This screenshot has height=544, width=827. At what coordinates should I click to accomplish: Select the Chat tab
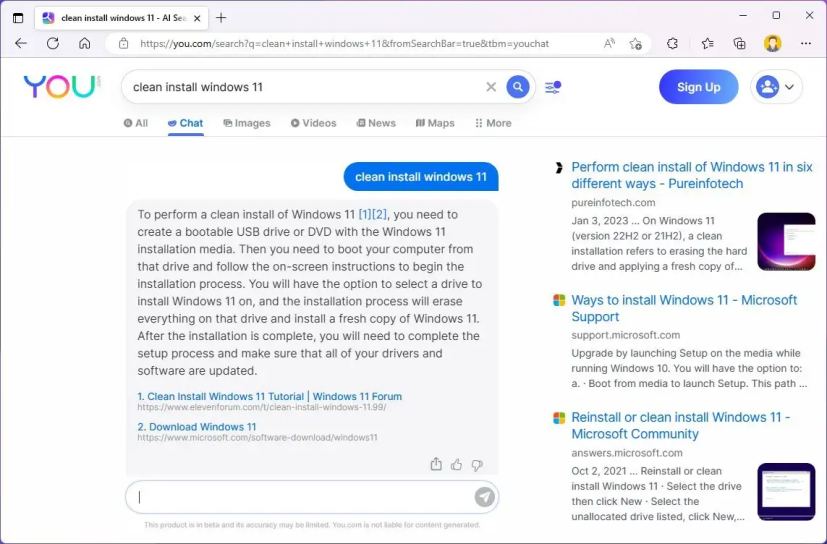coord(186,123)
